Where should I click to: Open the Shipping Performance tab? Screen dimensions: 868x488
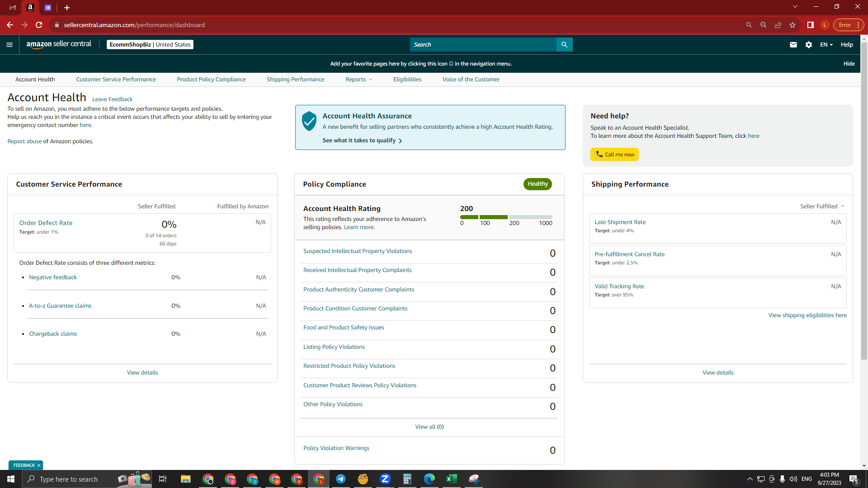[296, 80]
